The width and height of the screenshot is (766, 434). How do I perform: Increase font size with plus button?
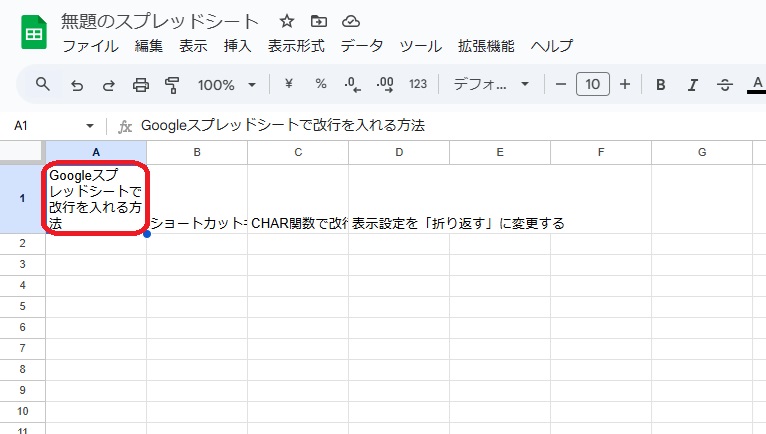pyautogui.click(x=625, y=84)
